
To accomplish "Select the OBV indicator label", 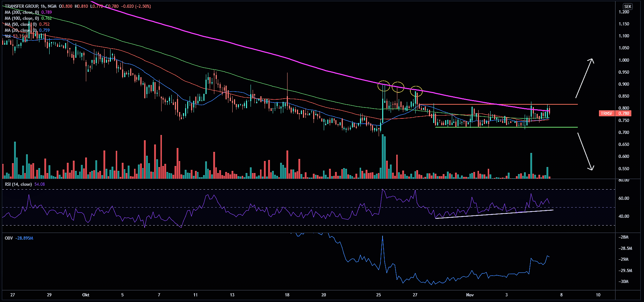I will [x=9, y=238].
